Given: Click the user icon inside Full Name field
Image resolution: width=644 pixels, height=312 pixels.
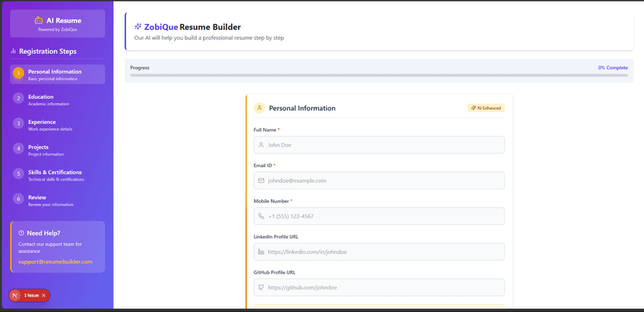Looking at the screenshot, I should 261,145.
